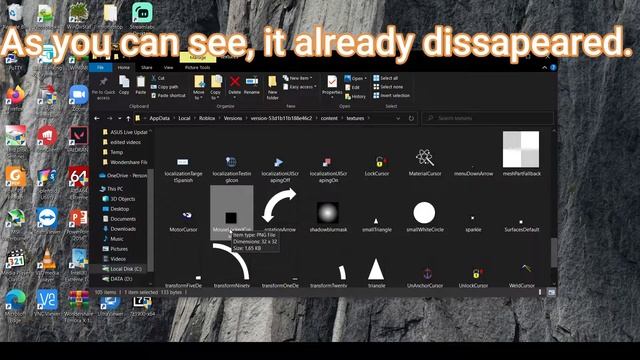640x360 pixels.
Task: Click the Back navigation arrow
Action: click(x=97, y=118)
